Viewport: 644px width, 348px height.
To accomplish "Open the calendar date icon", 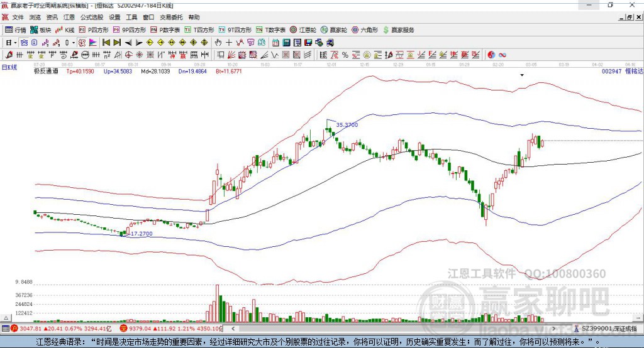I will 275,43.
